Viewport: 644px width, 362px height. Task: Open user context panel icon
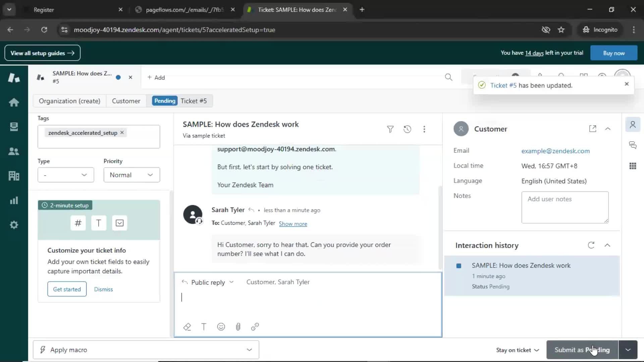click(x=633, y=125)
